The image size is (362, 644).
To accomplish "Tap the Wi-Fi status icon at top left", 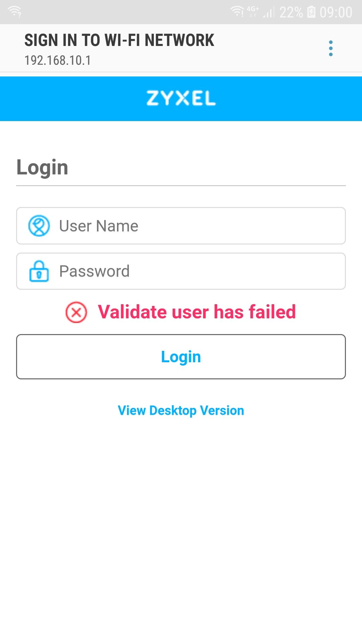I will click(15, 12).
